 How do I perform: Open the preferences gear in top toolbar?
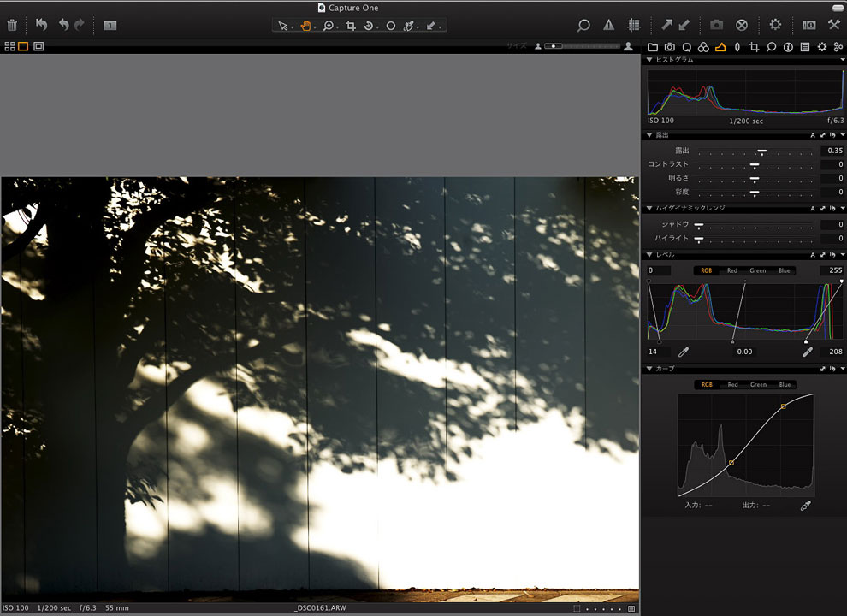[x=775, y=26]
